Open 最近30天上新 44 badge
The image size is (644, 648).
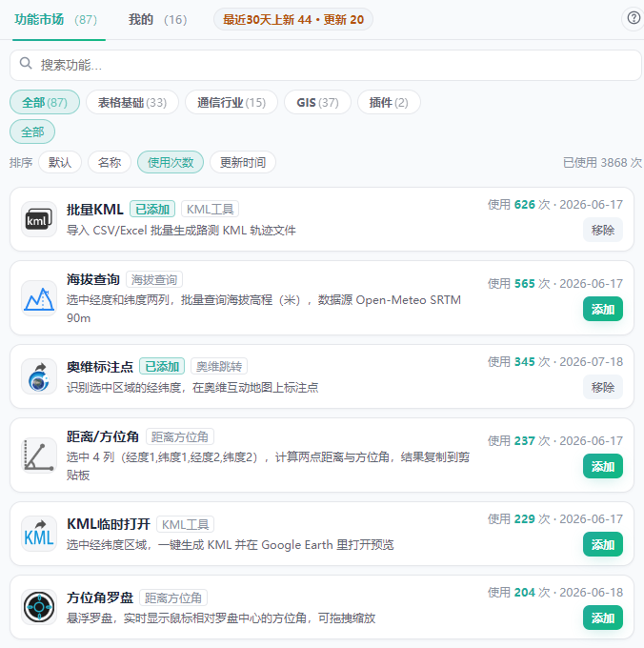tap(293, 19)
